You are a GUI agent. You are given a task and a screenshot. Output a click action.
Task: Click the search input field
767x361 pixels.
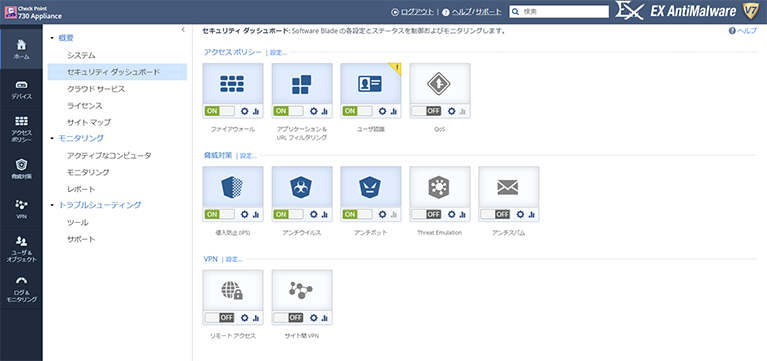tap(559, 12)
